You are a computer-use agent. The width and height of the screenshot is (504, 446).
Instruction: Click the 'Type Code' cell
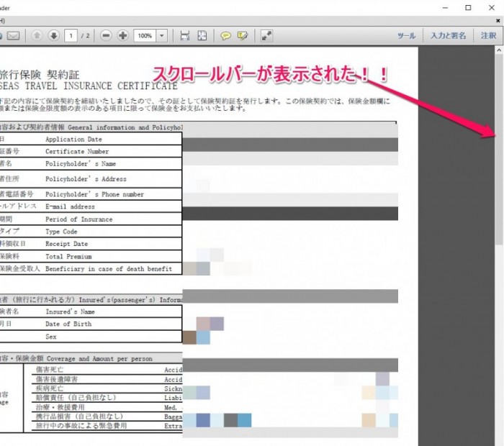click(x=61, y=232)
